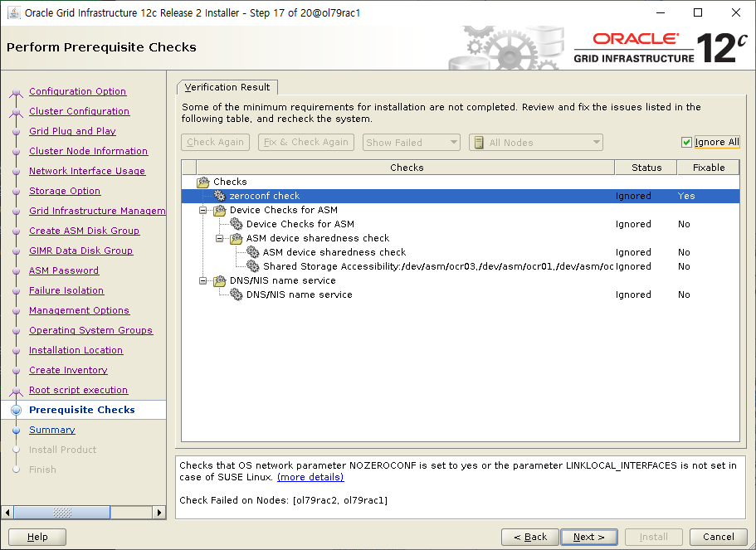
Task: Click the Device Checks for ASM folder icon
Action: click(x=220, y=210)
